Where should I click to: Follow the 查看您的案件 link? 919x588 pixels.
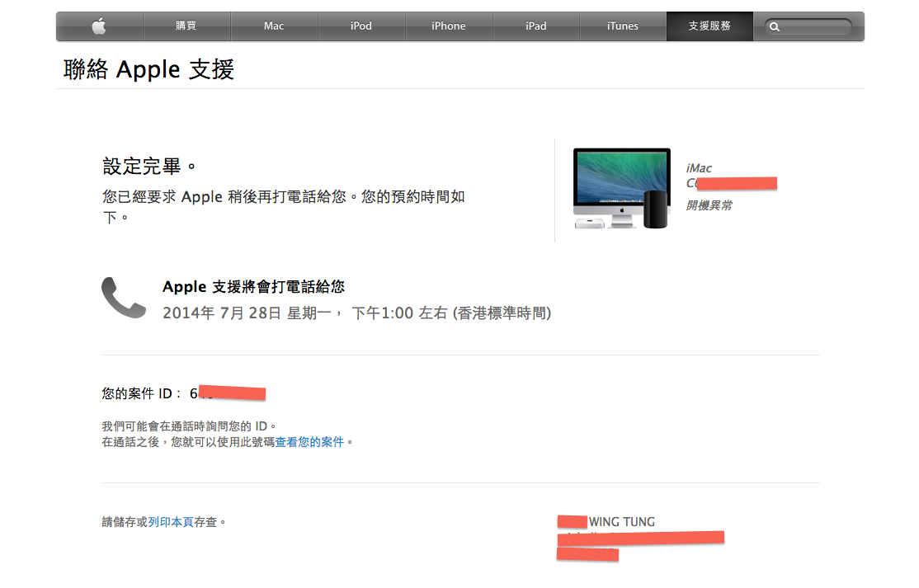[x=309, y=442]
